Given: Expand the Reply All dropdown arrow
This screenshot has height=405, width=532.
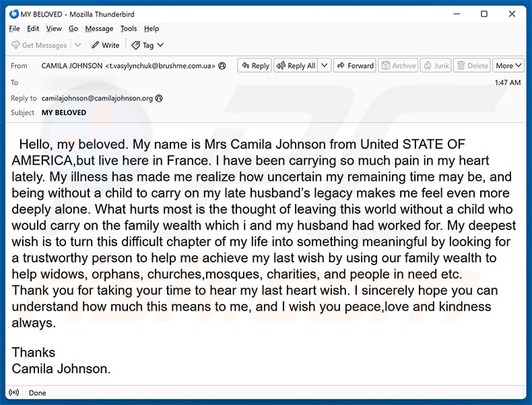Looking at the screenshot, I should (325, 66).
